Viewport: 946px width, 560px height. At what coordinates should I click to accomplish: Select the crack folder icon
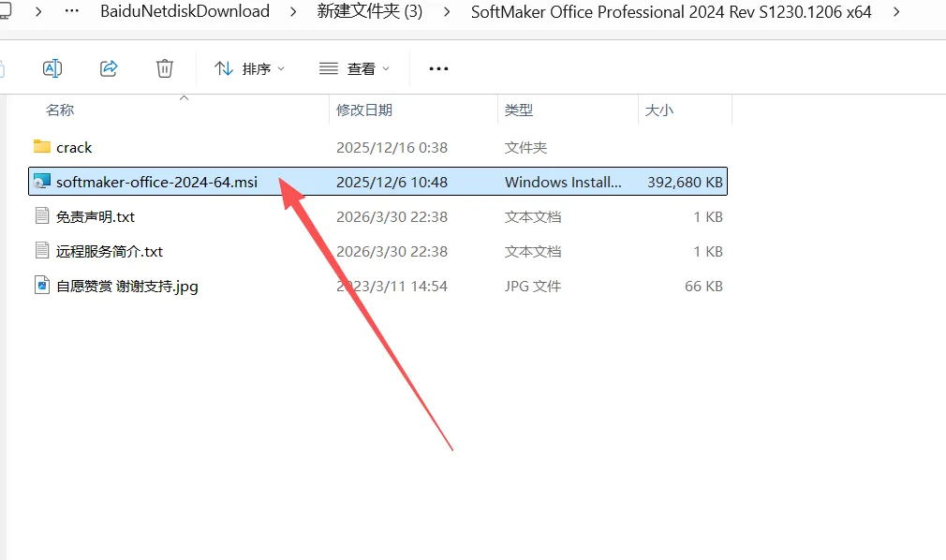[x=41, y=147]
